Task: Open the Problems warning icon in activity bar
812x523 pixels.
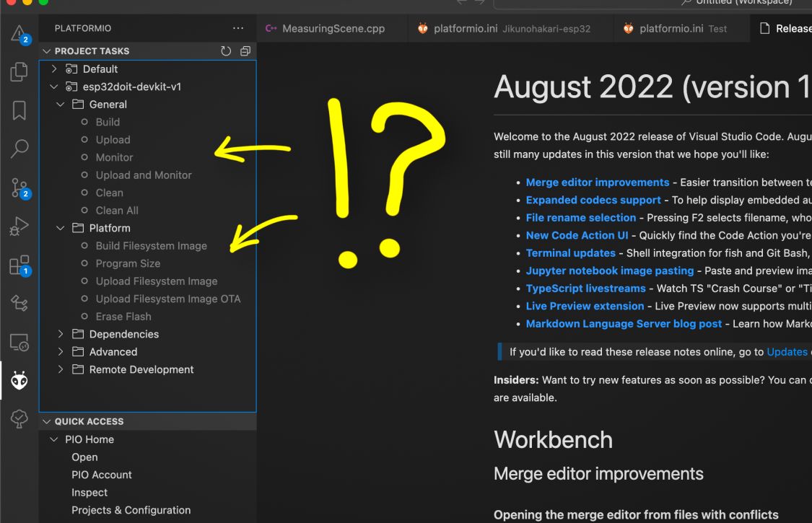Action: point(19,34)
